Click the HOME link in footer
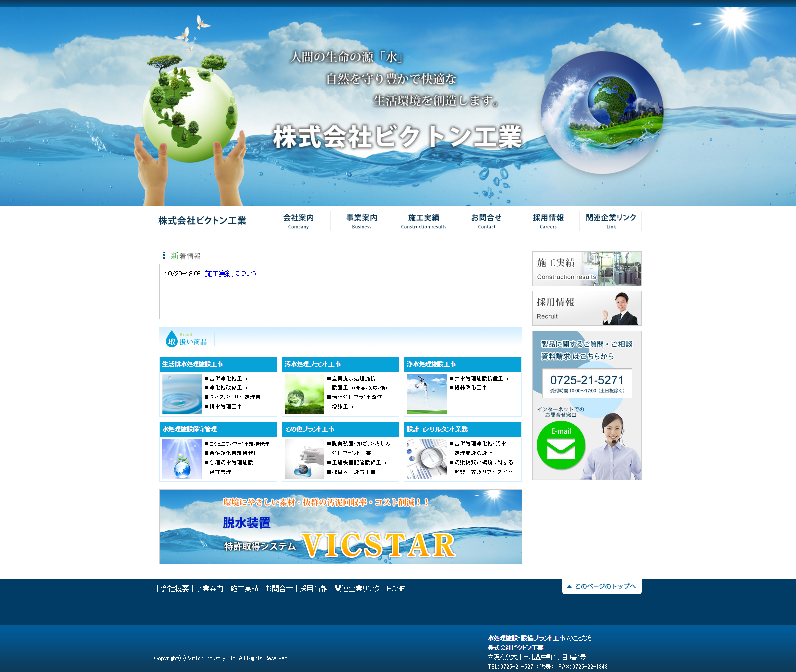The width and height of the screenshot is (796, 672). [x=396, y=589]
